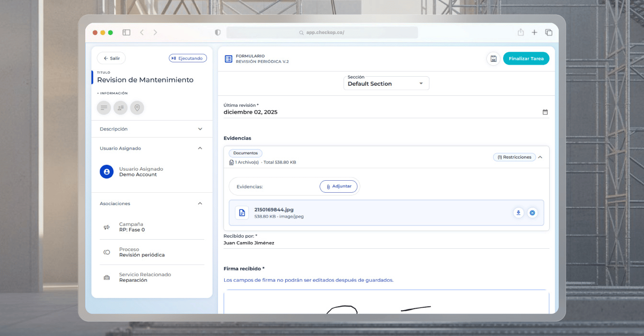
Task: Collapse the Usuario Asignado section
Action: (x=200, y=148)
